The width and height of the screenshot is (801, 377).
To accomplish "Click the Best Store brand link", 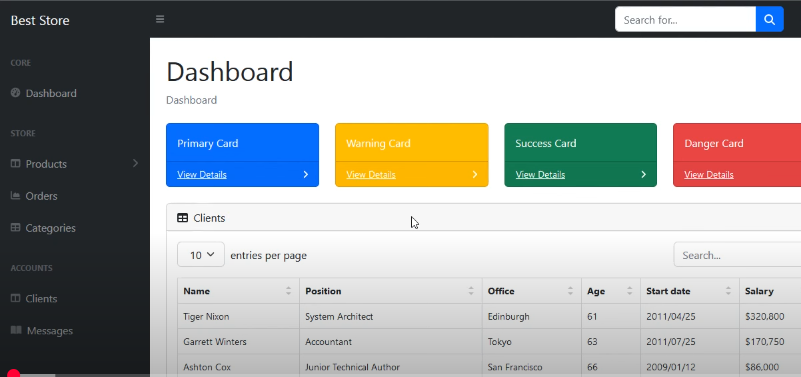I will 40,20.
